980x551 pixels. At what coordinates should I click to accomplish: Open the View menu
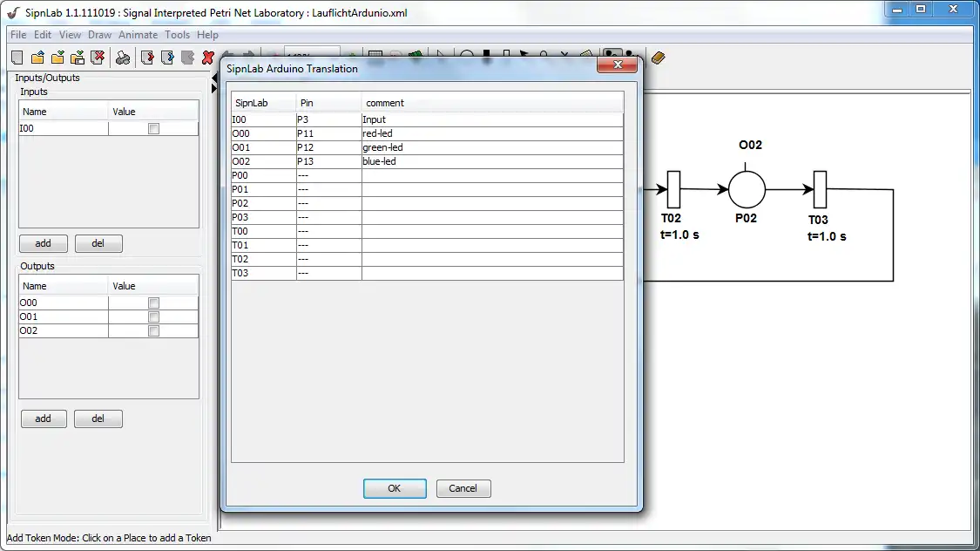tap(70, 35)
